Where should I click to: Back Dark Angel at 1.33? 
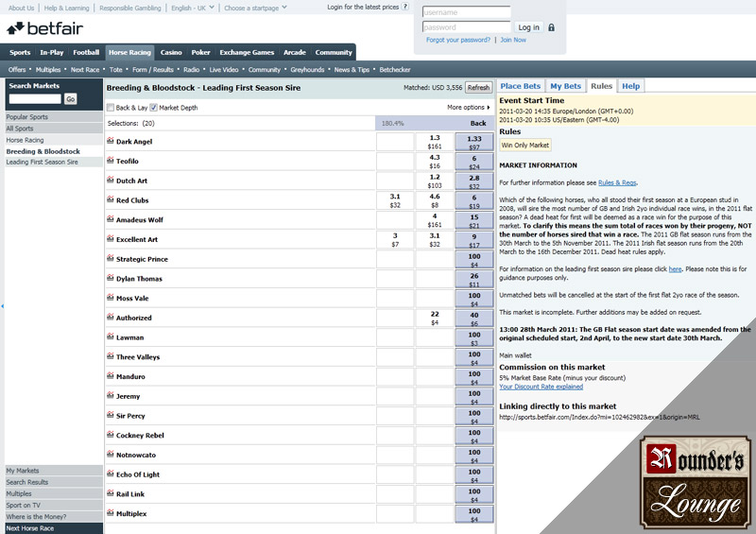tap(474, 142)
